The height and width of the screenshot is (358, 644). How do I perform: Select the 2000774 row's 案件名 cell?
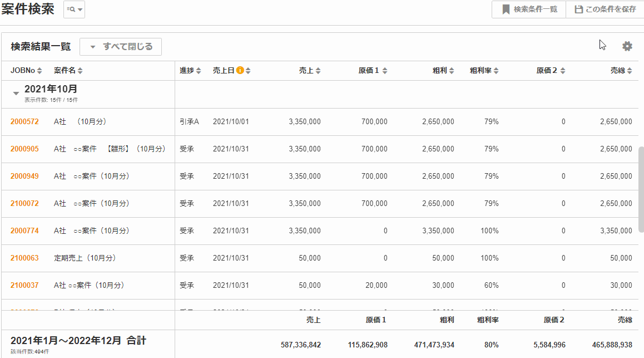click(92, 231)
